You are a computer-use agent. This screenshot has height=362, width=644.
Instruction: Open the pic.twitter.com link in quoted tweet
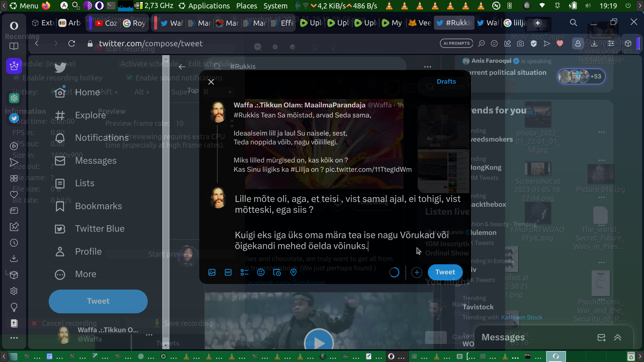pos(368,169)
